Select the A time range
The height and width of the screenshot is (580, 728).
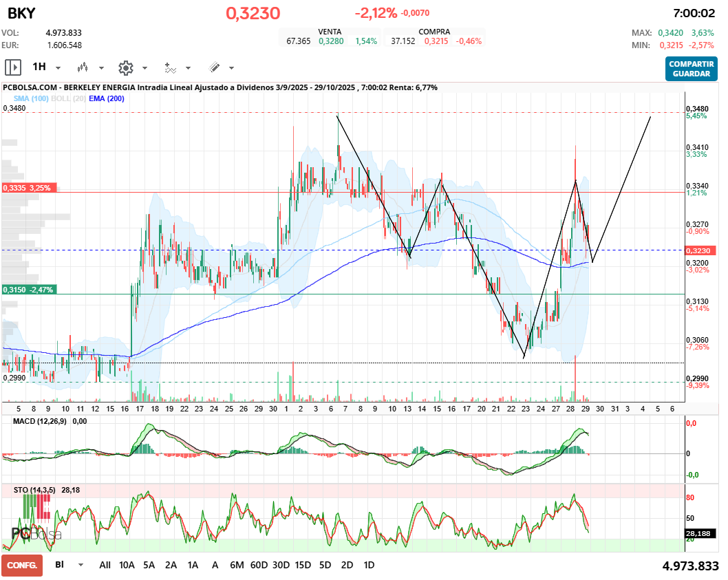point(215,565)
